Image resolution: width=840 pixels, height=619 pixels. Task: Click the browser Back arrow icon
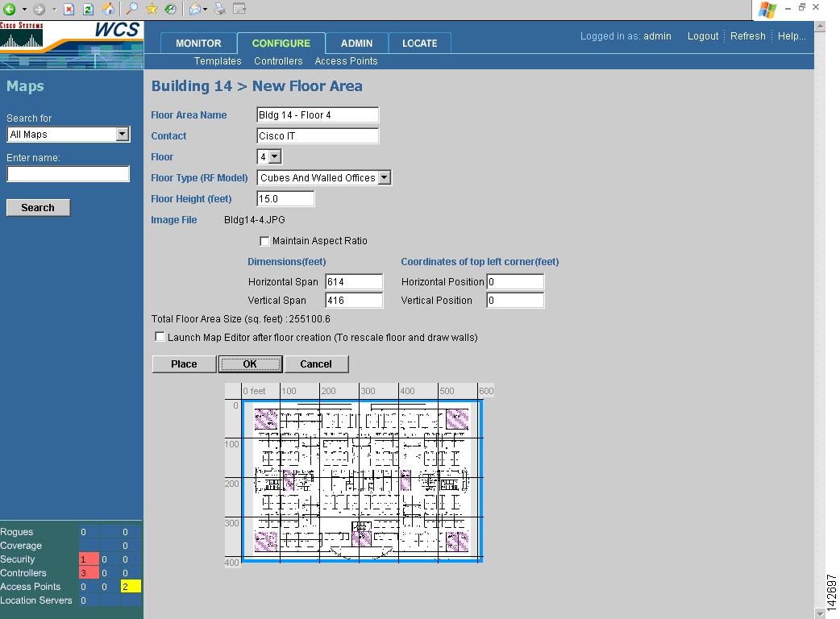[9, 9]
